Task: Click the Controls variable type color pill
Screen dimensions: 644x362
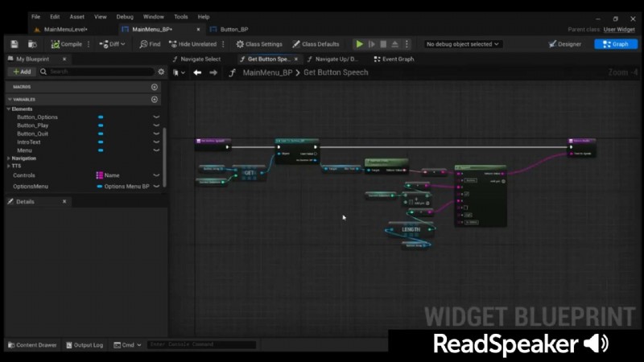Action: [x=100, y=175]
